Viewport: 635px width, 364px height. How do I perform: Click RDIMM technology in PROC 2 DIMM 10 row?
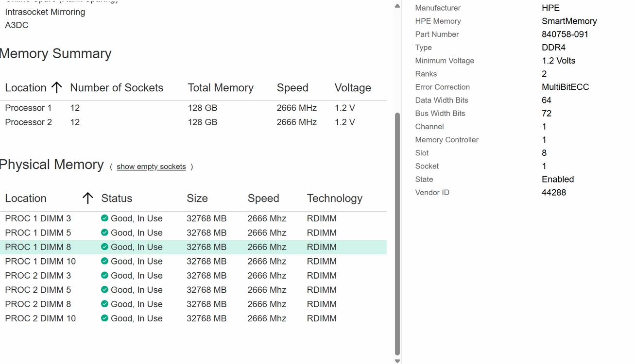(322, 318)
